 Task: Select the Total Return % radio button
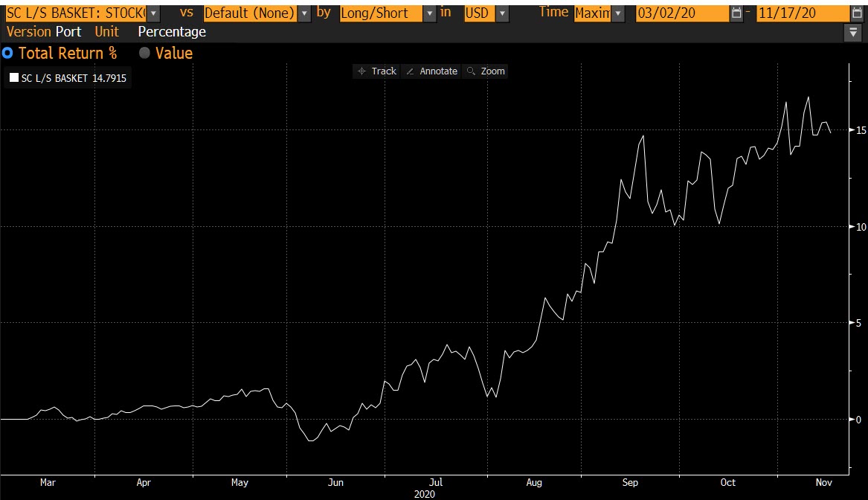(8, 53)
